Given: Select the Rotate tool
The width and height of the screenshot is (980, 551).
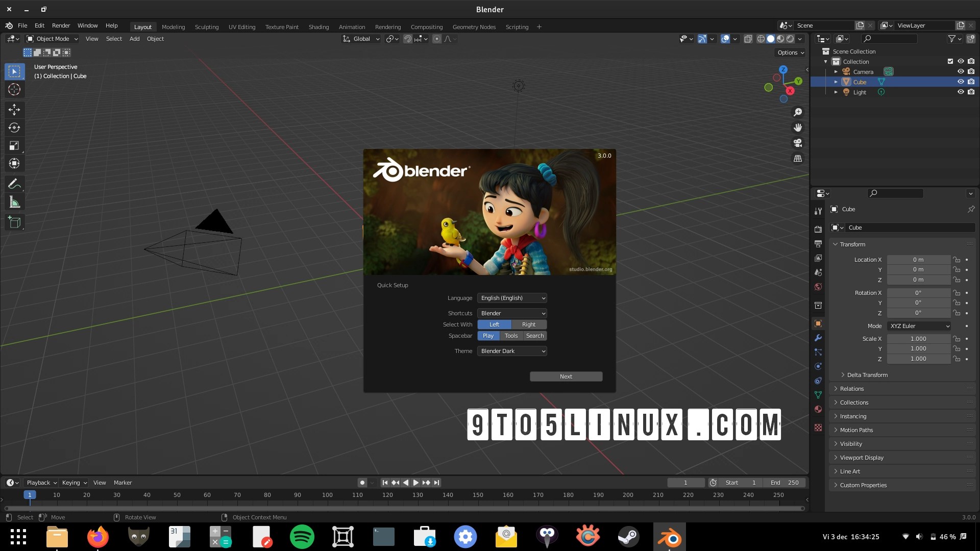Looking at the screenshot, I should click(x=14, y=128).
